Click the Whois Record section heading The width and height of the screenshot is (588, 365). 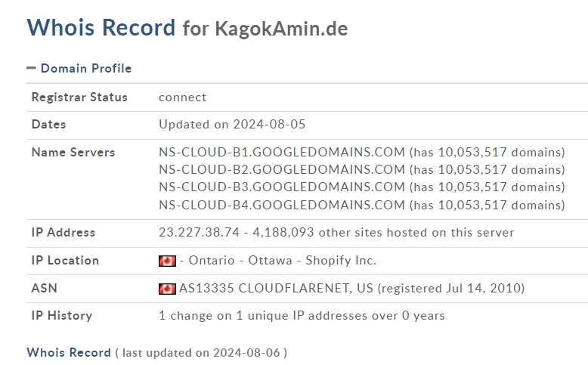[69, 353]
